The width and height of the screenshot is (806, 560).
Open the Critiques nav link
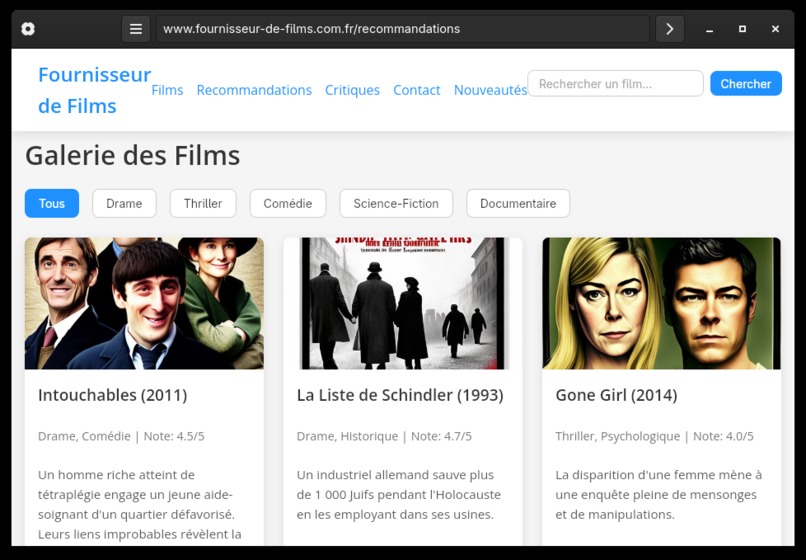352,90
